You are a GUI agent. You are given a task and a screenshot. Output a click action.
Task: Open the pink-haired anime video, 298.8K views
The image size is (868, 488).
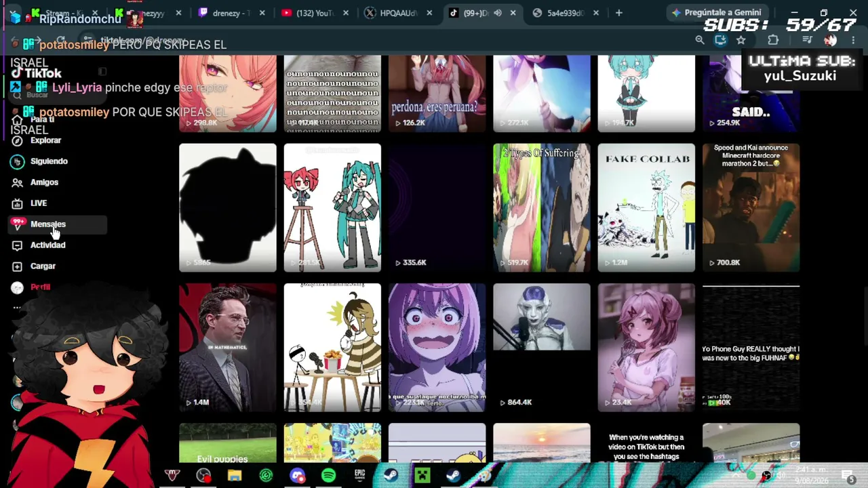(x=228, y=94)
